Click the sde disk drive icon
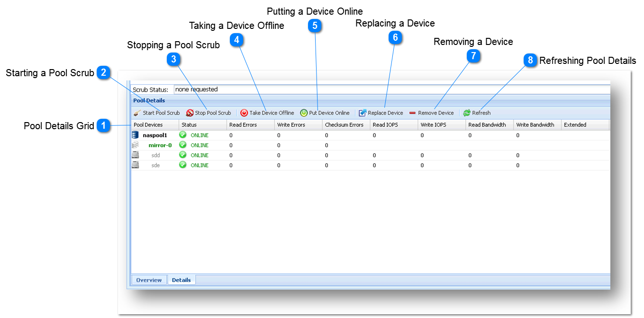Image resolution: width=644 pixels, height=318 pixels. point(135,165)
